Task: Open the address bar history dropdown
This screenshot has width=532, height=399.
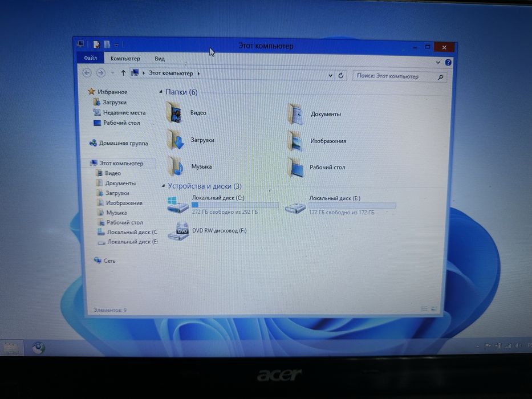Action: click(331, 75)
